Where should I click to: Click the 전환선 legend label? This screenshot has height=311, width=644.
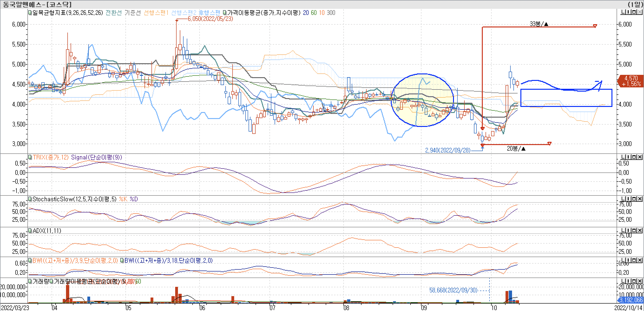click(114, 13)
